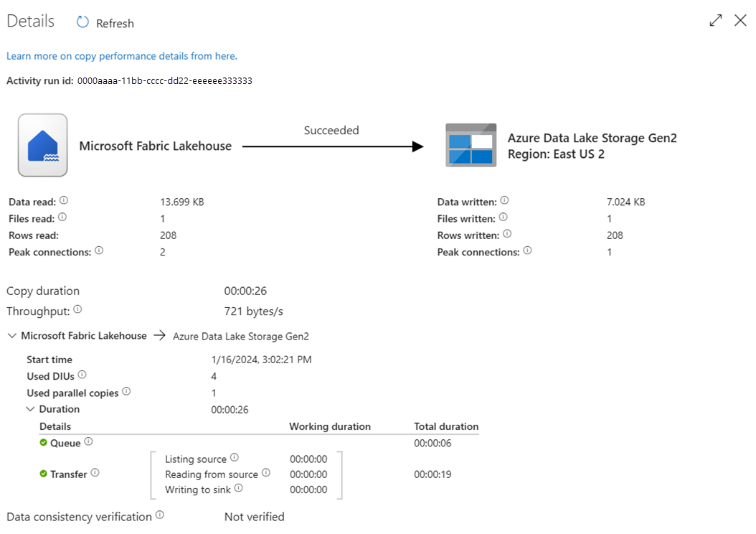Click the expand-to-fullscreen diagonal arrows icon
The height and width of the screenshot is (534, 756).
pos(715,21)
